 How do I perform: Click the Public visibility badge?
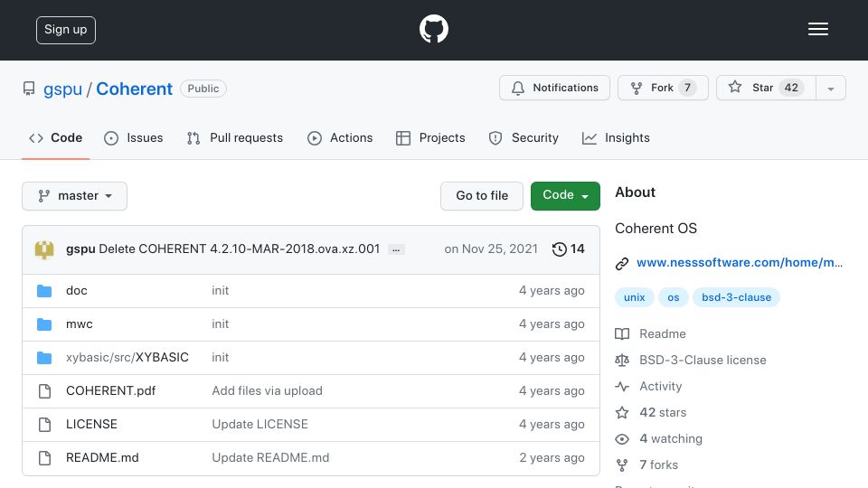tap(203, 89)
